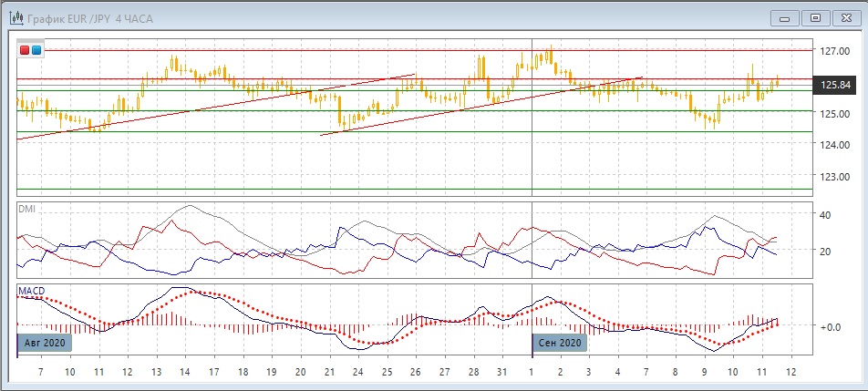
Task: Click the MACD axis value +0.0
Action: point(830,325)
